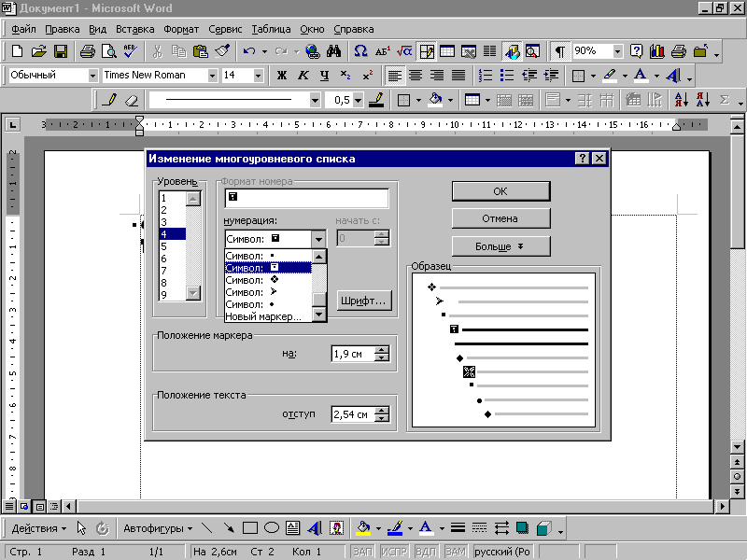This screenshot has height=560, width=747.
Task: Open Сервис menu
Action: point(225,29)
